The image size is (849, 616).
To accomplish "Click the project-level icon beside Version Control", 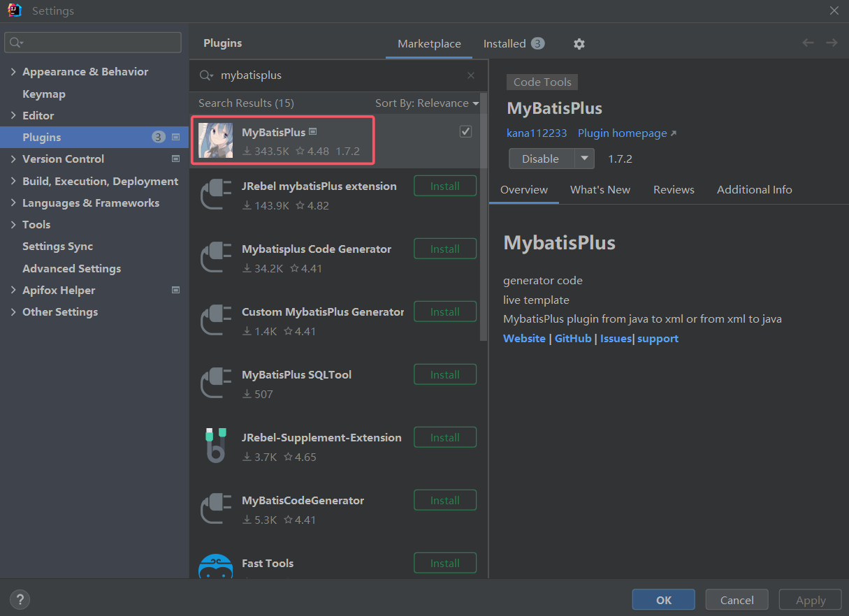I will pos(176,159).
